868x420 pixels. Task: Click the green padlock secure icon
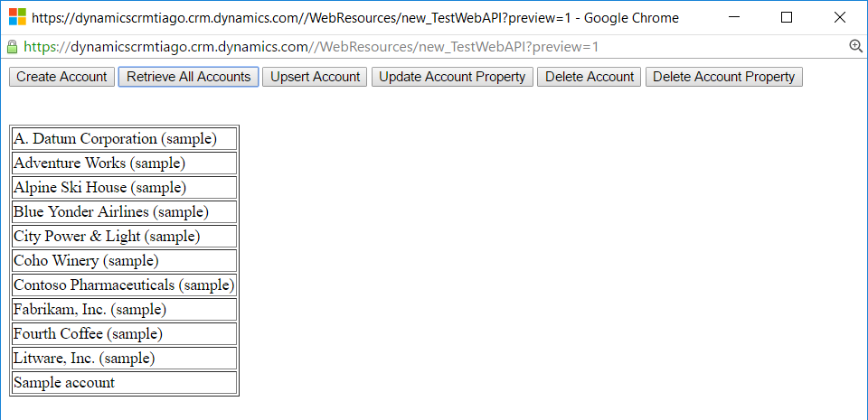click(13, 47)
